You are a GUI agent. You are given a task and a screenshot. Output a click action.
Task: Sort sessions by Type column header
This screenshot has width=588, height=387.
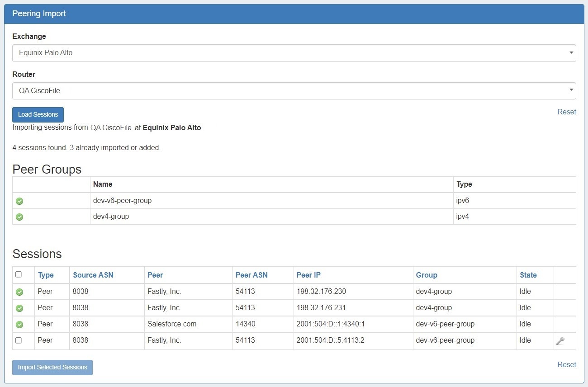point(46,275)
